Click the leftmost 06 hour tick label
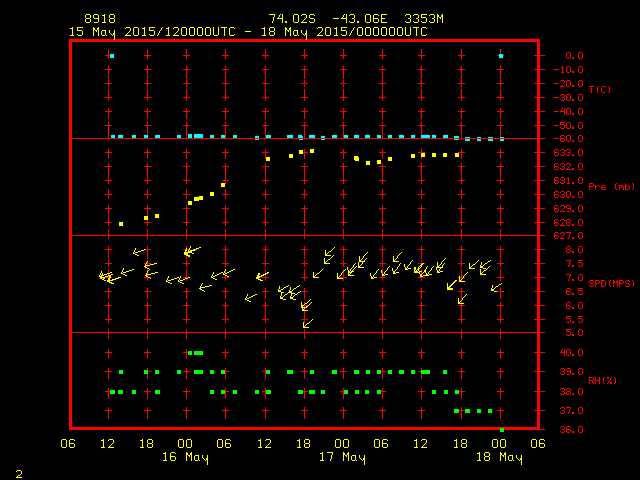Screen dimensions: 640x480 pyautogui.click(x=69, y=444)
